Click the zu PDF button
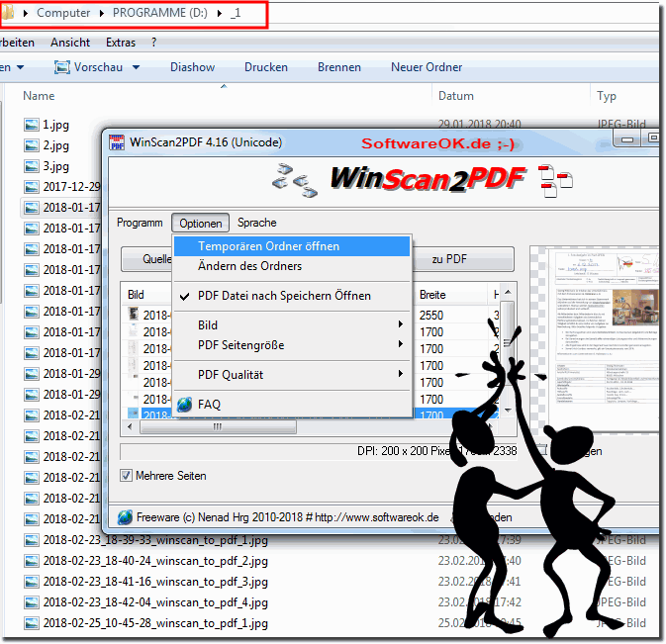 tap(462, 259)
